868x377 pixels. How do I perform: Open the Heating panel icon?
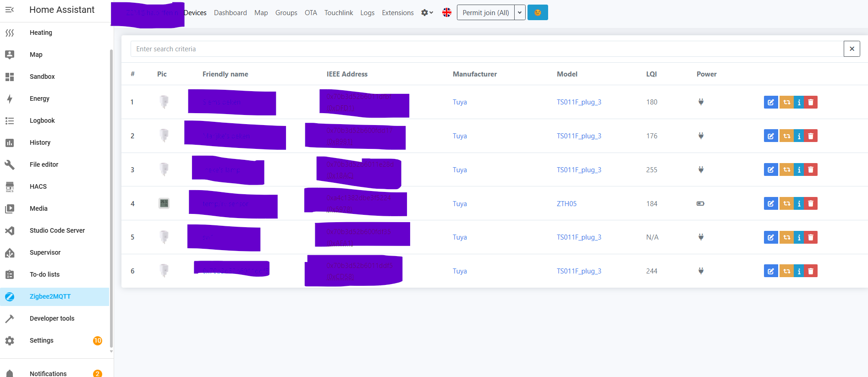pos(10,33)
